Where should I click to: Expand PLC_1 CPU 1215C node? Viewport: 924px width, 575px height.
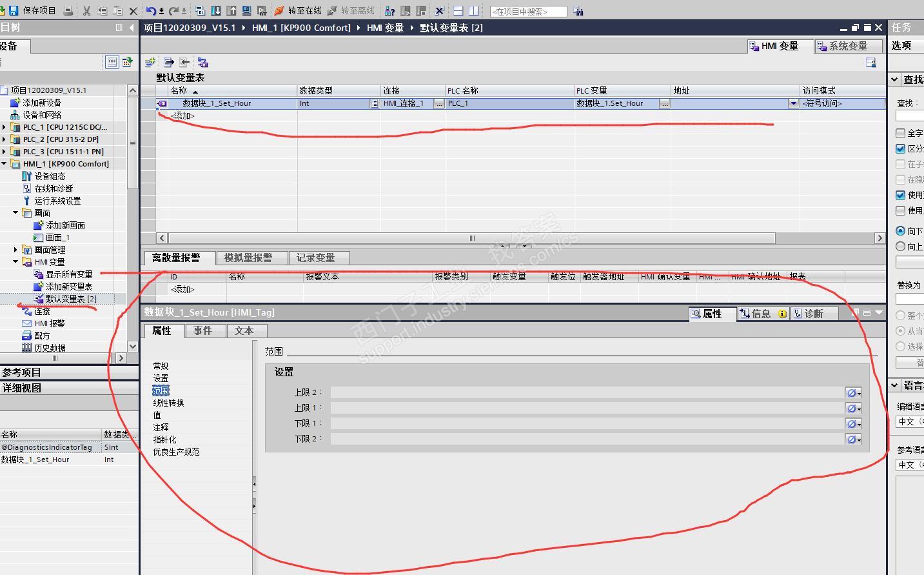5,127
